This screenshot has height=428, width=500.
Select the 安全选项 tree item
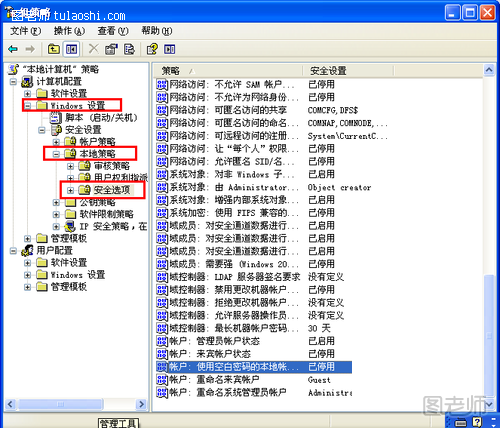(x=112, y=190)
